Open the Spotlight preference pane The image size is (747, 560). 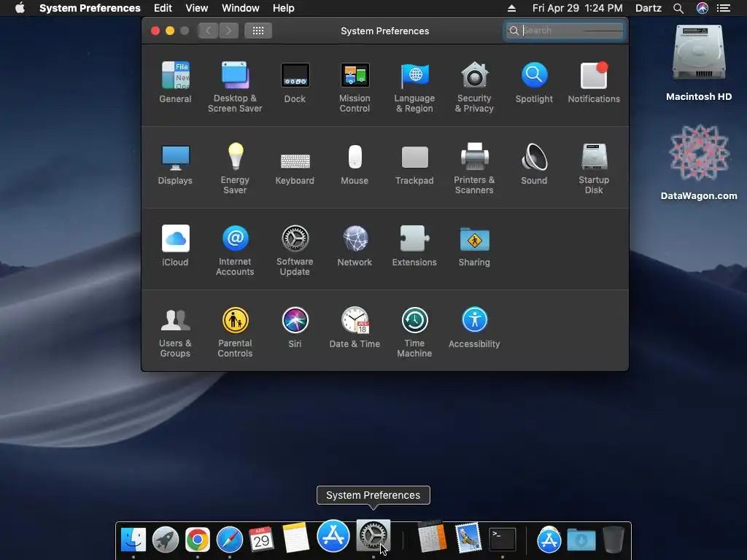534,82
